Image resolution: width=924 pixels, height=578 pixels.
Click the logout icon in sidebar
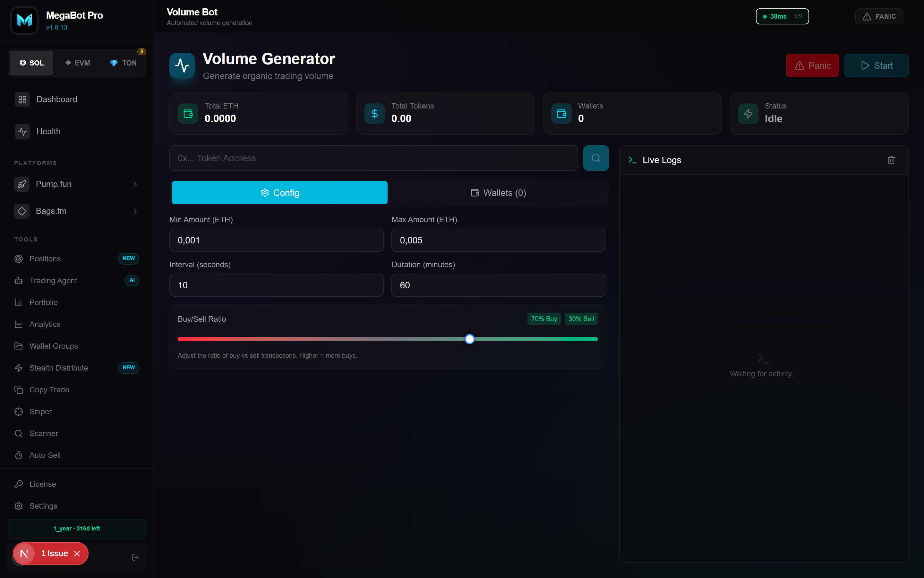(x=135, y=558)
